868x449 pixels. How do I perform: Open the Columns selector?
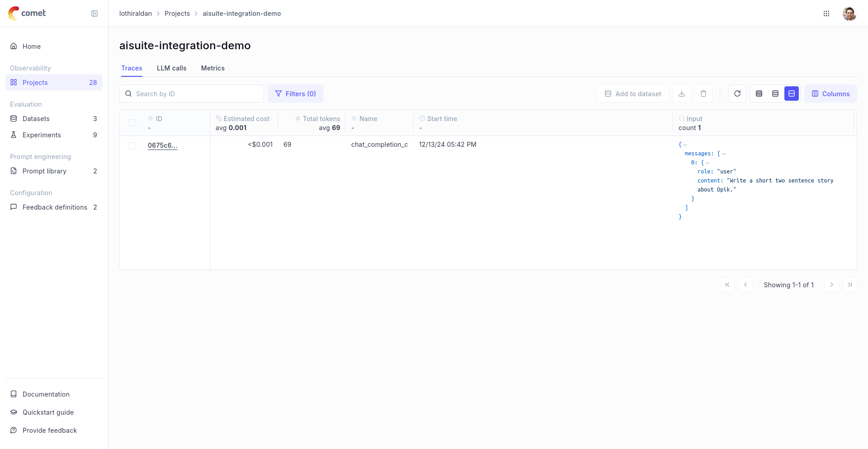[830, 94]
